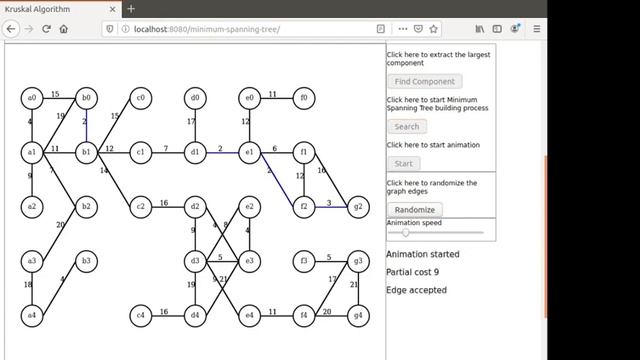Open the Firefox account icon
Image resolution: width=640 pixels, height=360 pixels.
(x=515, y=29)
